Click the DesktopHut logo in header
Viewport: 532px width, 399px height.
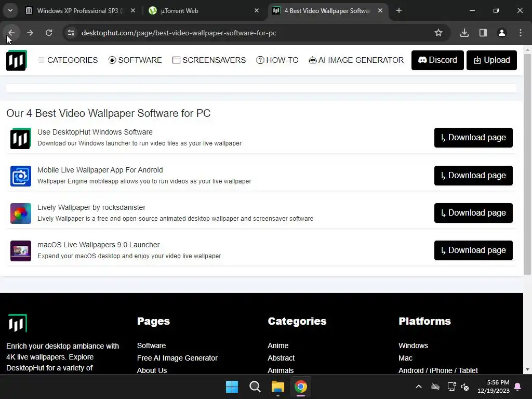coord(16,60)
